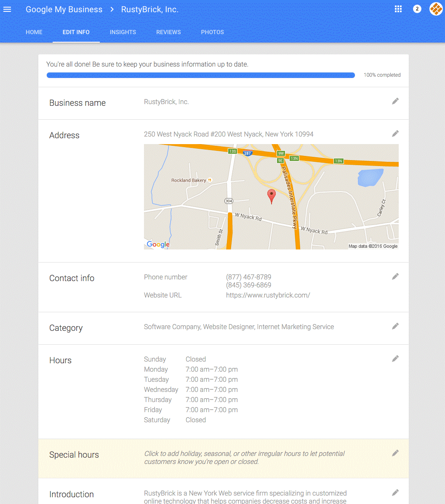Edit the Introduction with the pencil icon
The width and height of the screenshot is (445, 504).
(x=395, y=492)
